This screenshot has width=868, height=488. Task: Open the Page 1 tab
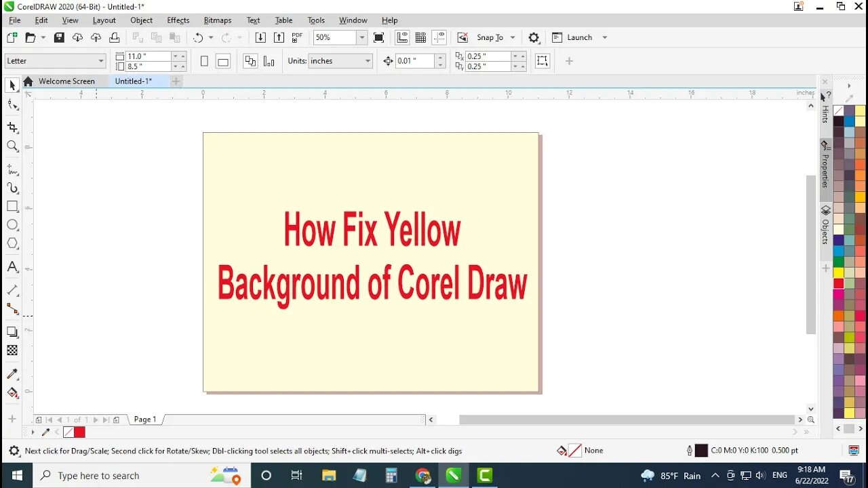pyautogui.click(x=145, y=420)
